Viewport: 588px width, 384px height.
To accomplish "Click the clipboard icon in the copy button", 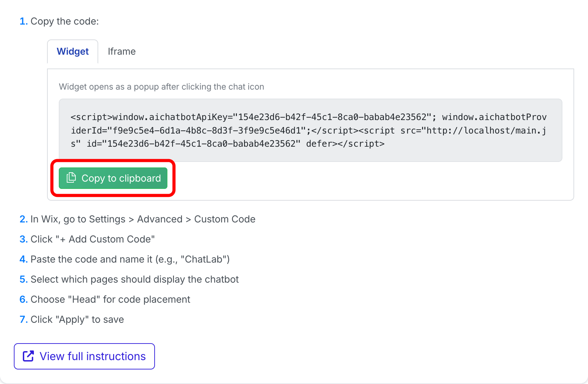I will coord(71,178).
